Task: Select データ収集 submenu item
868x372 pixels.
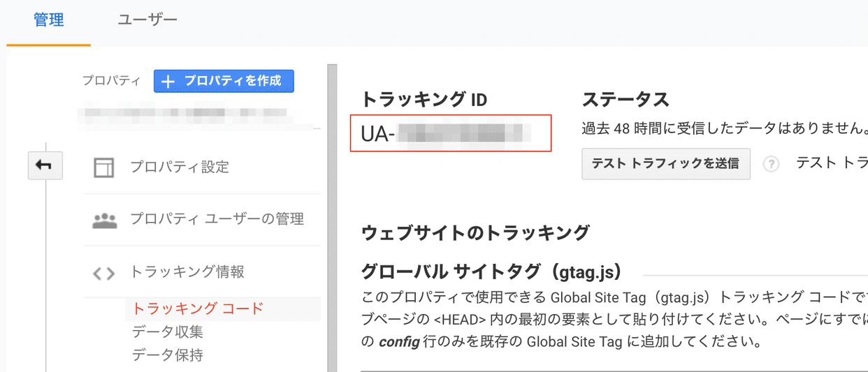Action: tap(168, 332)
